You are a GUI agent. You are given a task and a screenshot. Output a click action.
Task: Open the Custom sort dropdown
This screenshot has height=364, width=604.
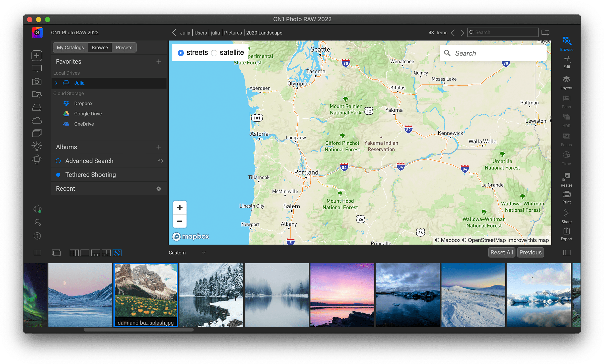(x=187, y=253)
